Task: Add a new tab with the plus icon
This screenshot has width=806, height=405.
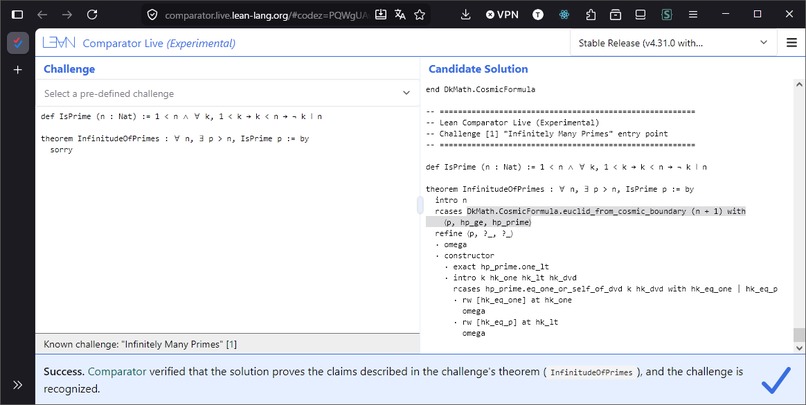Action: (17, 69)
